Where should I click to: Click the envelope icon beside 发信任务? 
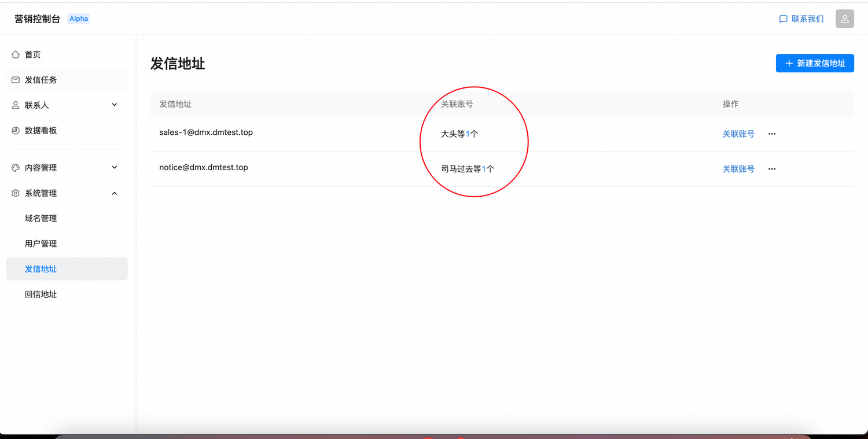click(16, 80)
